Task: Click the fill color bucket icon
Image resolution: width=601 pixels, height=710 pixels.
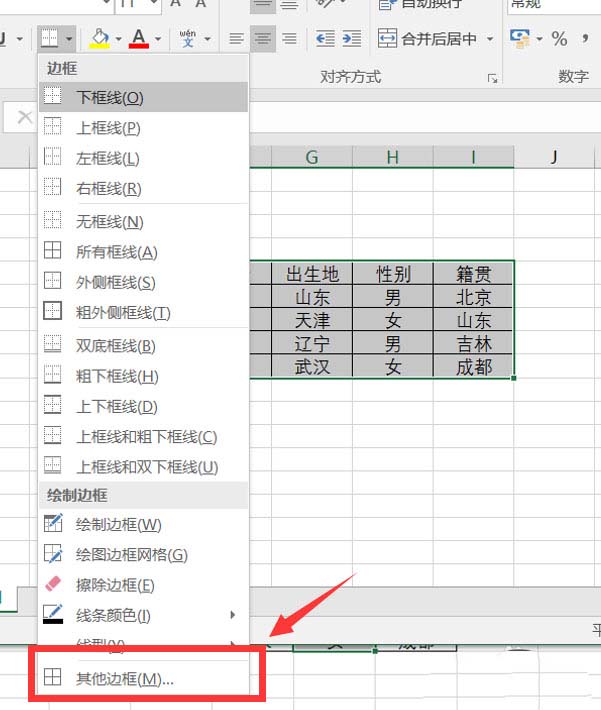Action: pyautogui.click(x=99, y=38)
